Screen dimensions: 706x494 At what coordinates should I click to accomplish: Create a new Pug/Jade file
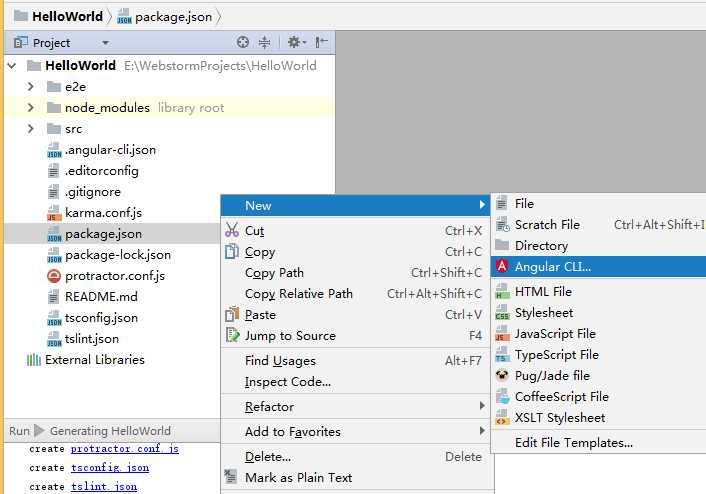(x=599, y=376)
